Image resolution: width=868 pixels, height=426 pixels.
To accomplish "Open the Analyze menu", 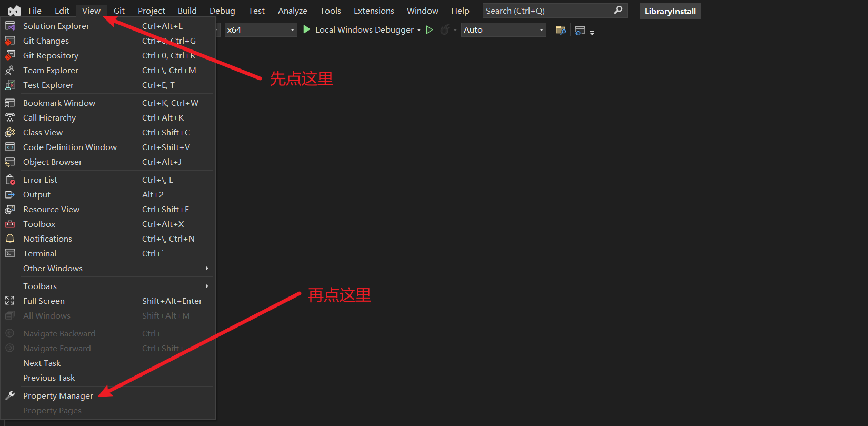I will (293, 11).
